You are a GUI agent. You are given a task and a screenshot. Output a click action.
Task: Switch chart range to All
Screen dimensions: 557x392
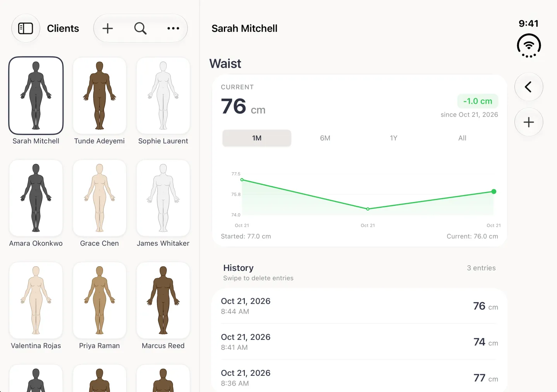tap(462, 138)
